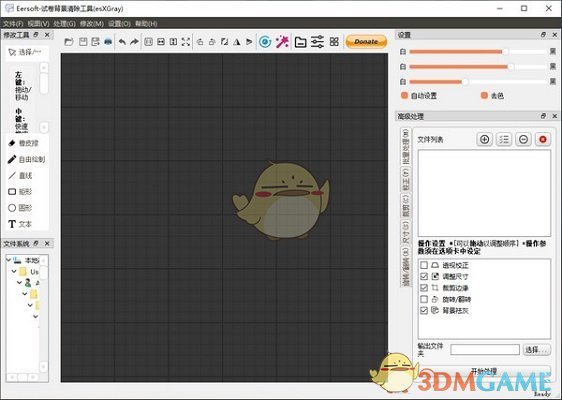Uncheck the 背景祛灰 checkbox
Viewport: 562px width, 400px height.
(x=424, y=310)
